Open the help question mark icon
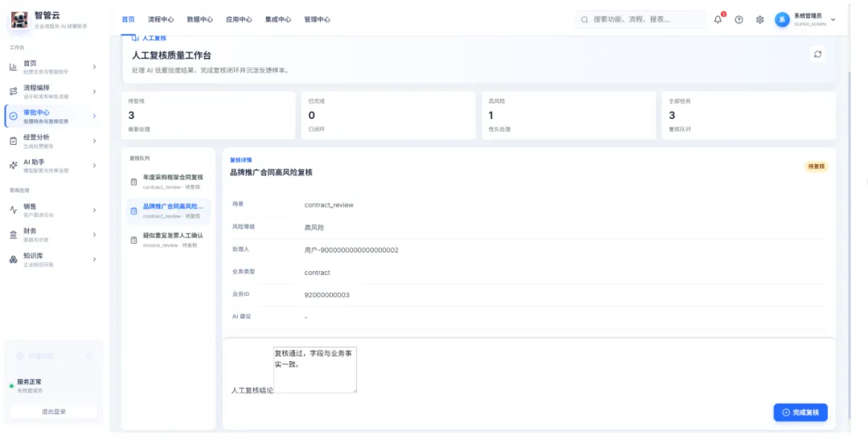868x440 pixels. tap(739, 19)
